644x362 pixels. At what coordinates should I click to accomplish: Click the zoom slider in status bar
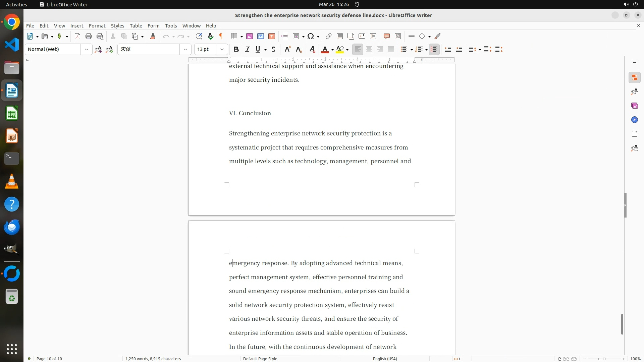(x=604, y=359)
